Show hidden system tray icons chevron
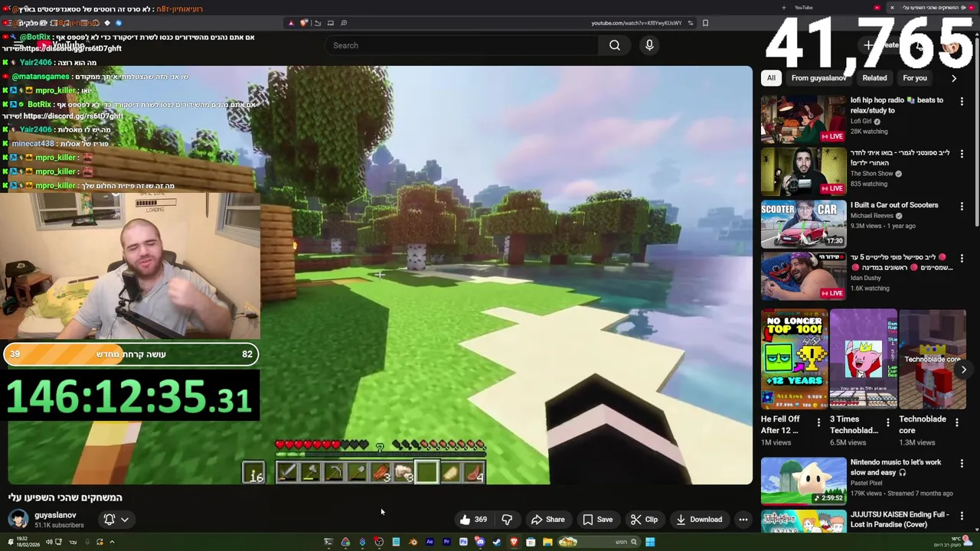This screenshot has height=551, width=980. (x=112, y=542)
